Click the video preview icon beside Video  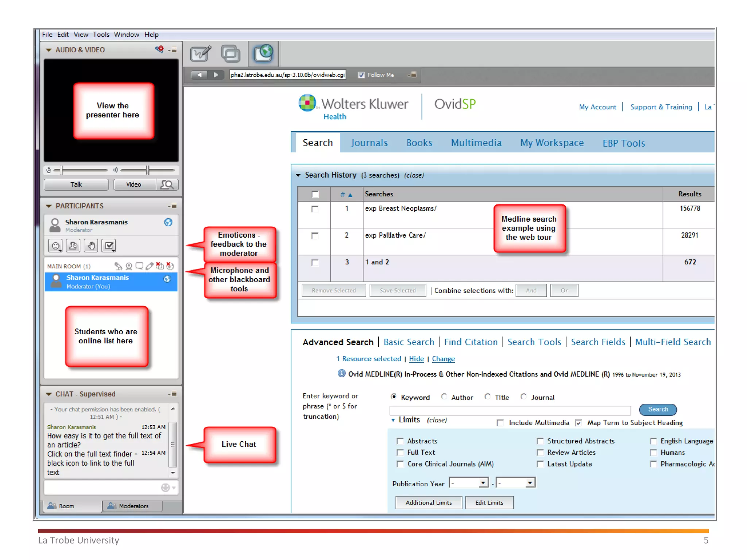pos(167,184)
